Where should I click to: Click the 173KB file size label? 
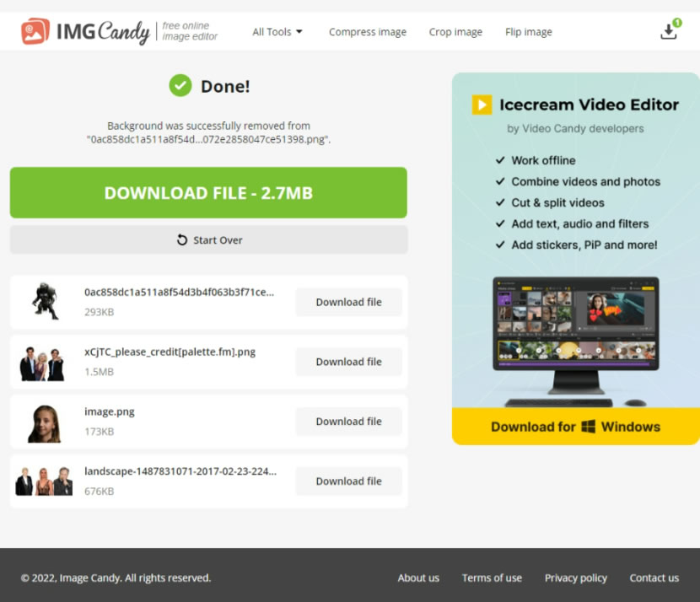click(x=100, y=432)
